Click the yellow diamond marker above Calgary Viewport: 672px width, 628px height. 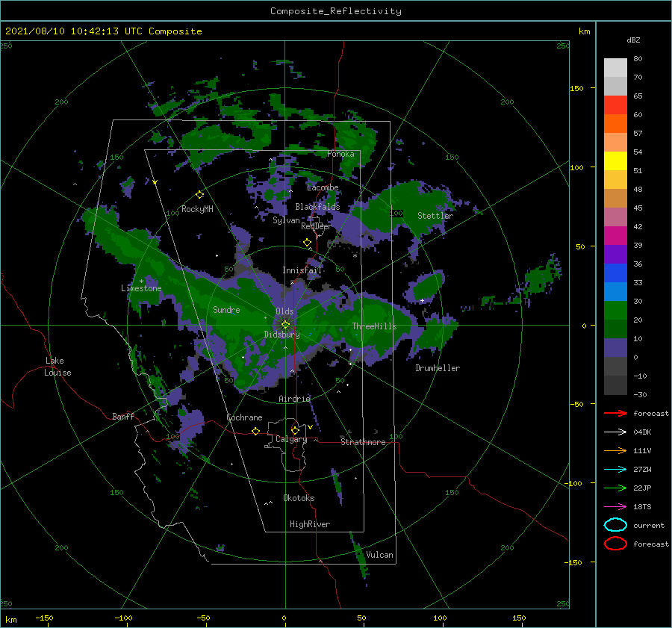[295, 430]
